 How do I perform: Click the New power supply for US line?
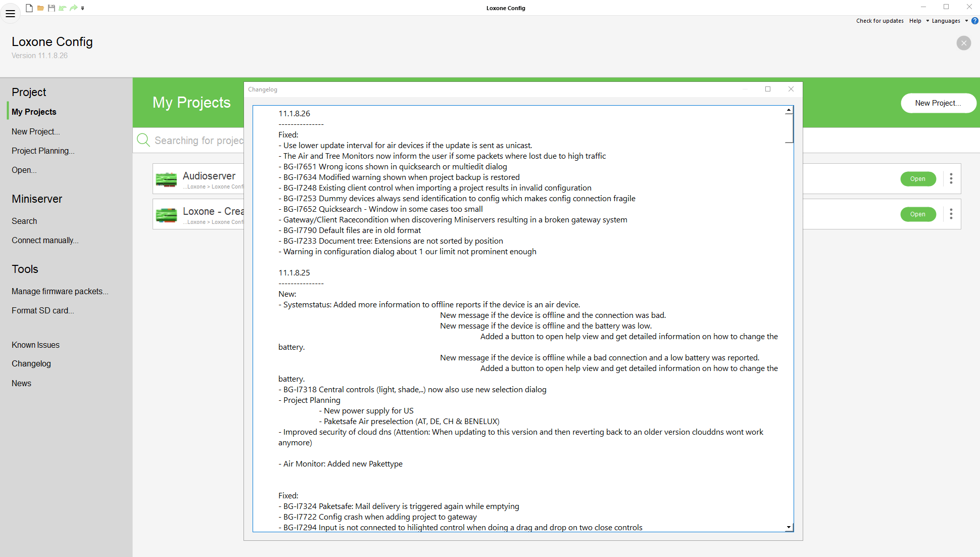tap(366, 411)
